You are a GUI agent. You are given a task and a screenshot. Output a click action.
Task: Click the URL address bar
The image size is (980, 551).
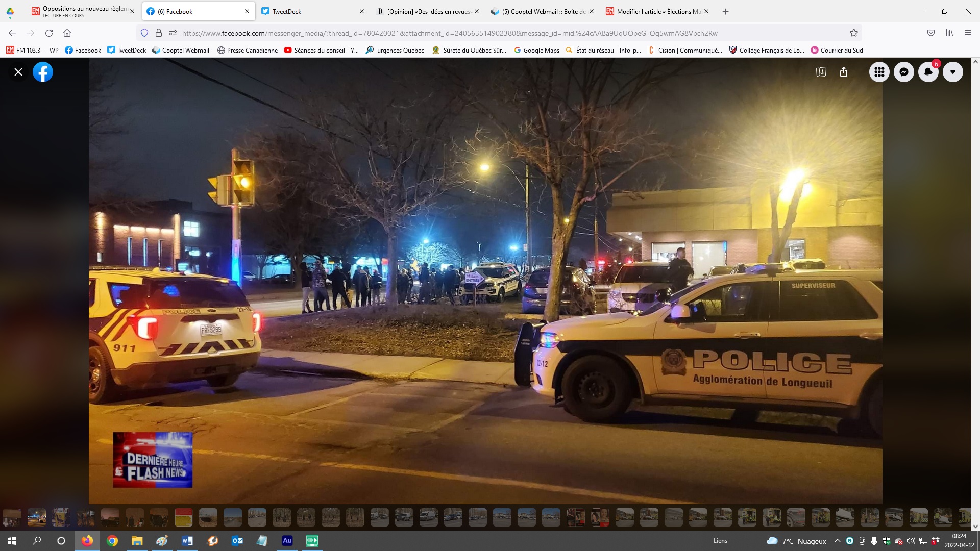pyautogui.click(x=449, y=33)
